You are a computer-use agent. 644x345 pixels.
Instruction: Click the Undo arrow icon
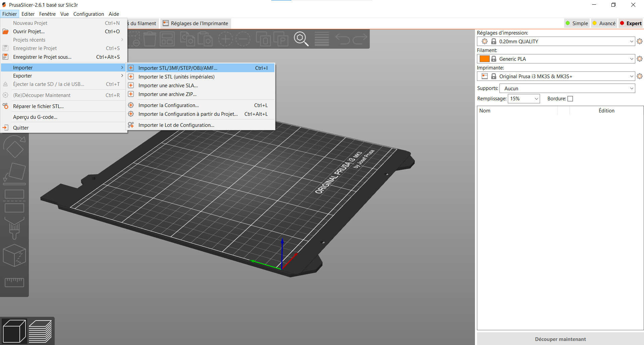point(342,39)
